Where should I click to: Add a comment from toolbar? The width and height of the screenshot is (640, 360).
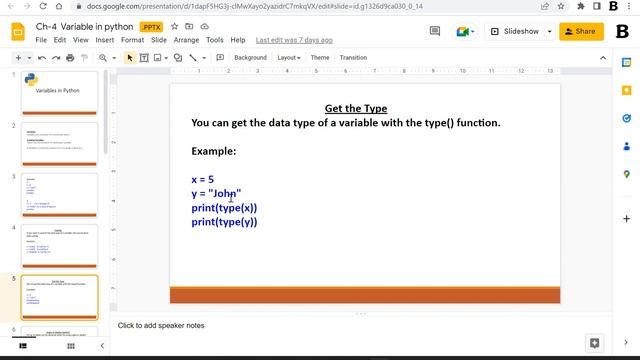pos(220,58)
